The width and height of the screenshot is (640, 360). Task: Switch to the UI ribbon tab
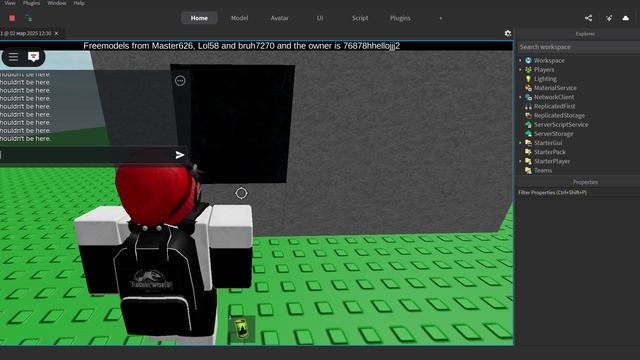pyautogui.click(x=320, y=18)
